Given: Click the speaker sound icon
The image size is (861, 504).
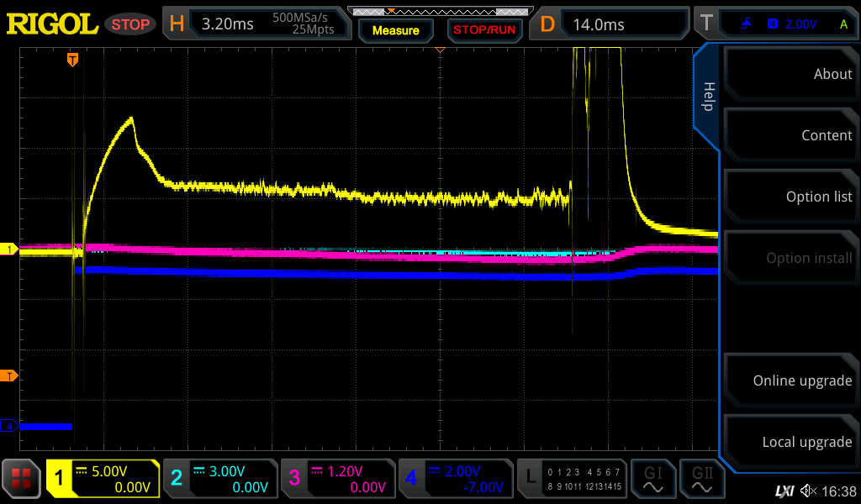Looking at the screenshot, I should pos(808,491).
